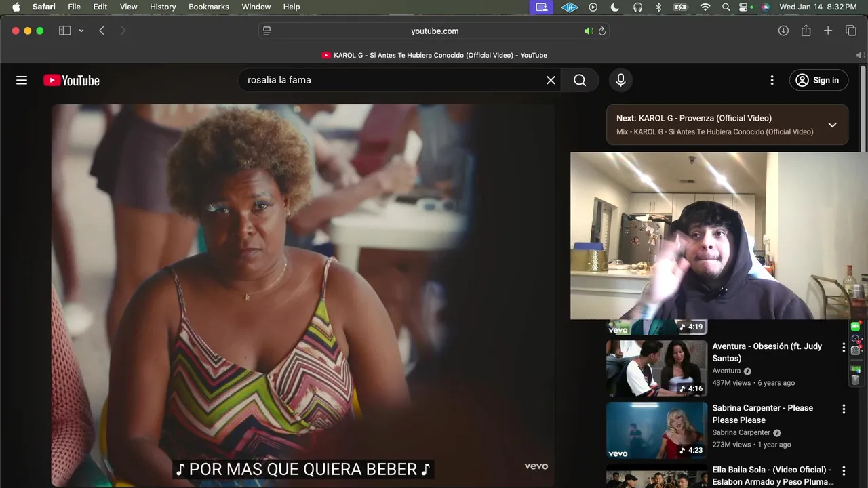Image resolution: width=868 pixels, height=488 pixels.
Task: Reload the page
Action: click(601, 31)
